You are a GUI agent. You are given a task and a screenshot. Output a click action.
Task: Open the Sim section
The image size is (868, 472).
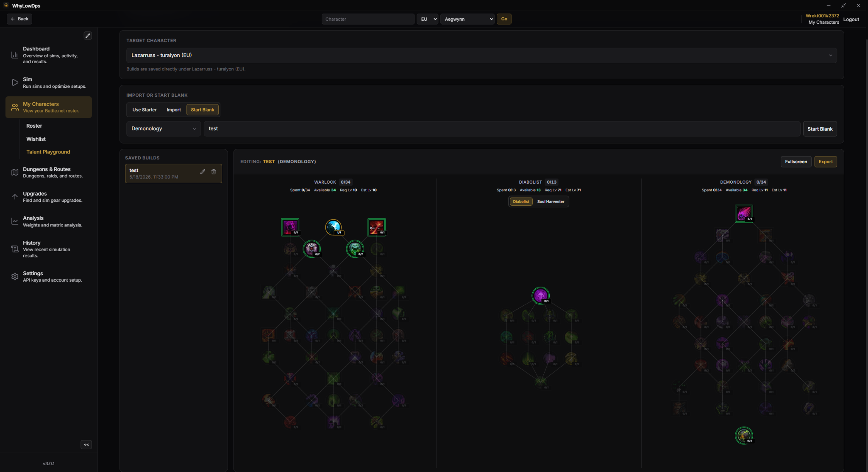(49, 83)
